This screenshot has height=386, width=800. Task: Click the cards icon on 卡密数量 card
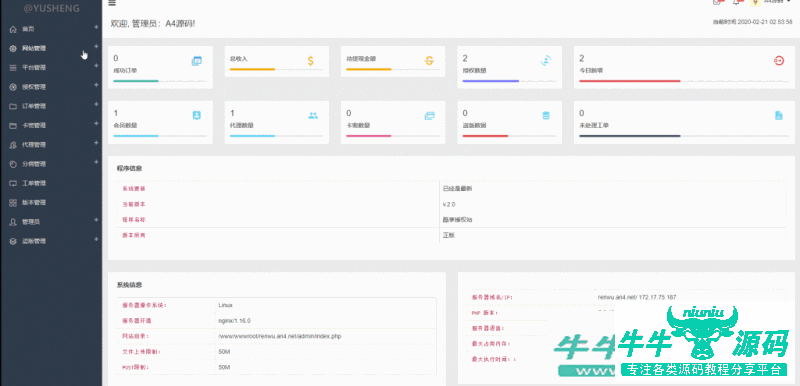(x=430, y=116)
